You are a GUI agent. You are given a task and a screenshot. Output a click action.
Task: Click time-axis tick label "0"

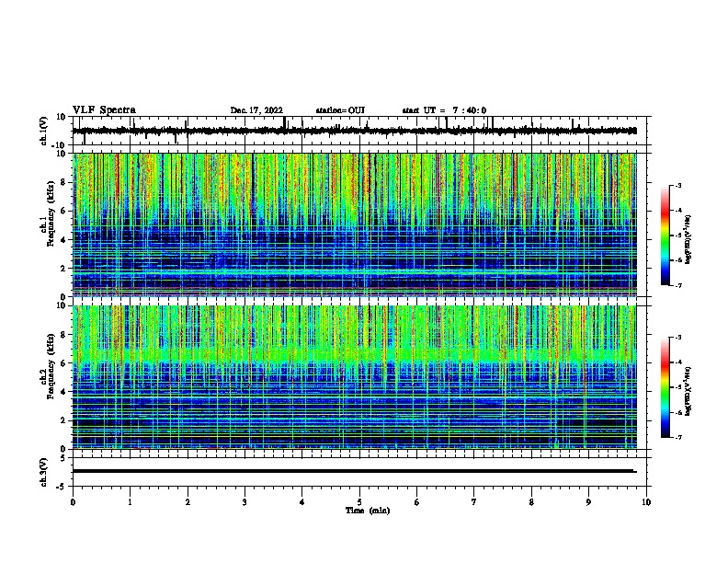[x=73, y=502]
